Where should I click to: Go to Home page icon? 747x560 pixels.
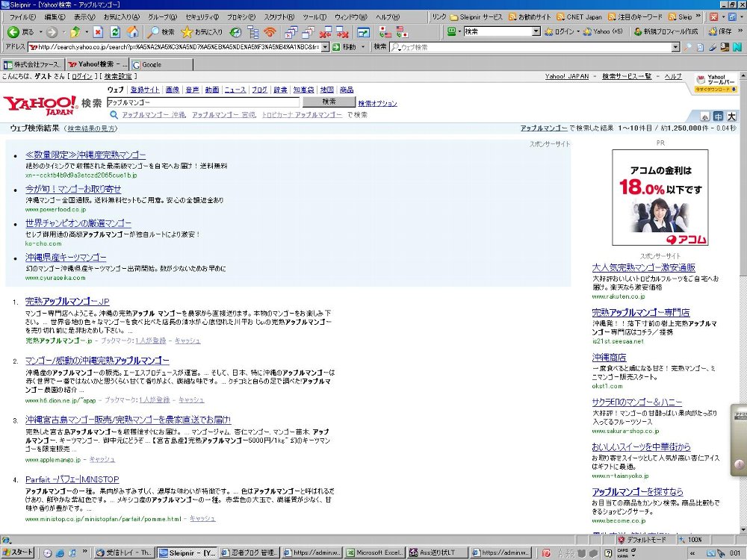pyautogui.click(x=132, y=32)
